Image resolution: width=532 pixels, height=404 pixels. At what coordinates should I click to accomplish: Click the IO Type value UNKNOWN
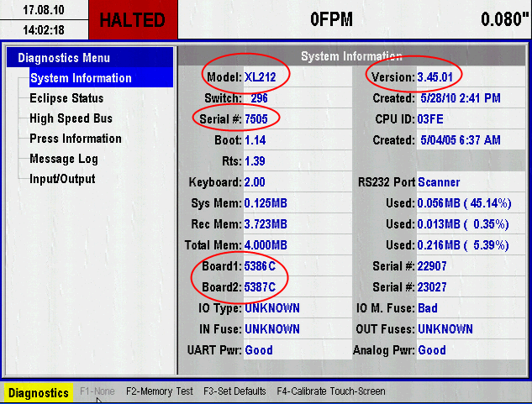pyautogui.click(x=272, y=308)
